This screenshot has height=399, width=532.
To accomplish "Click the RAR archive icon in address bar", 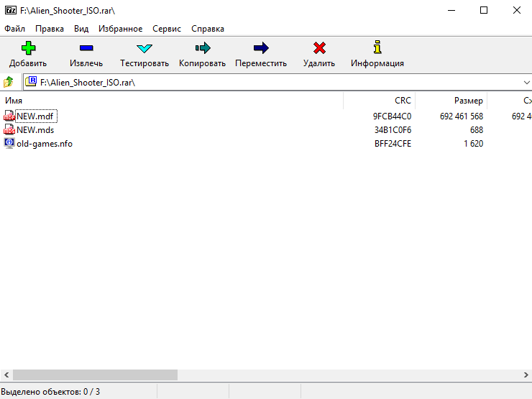I will point(31,81).
